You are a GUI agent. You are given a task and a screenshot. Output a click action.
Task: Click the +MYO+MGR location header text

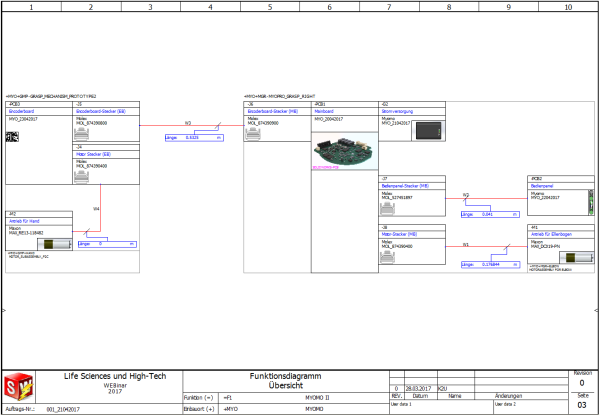[x=279, y=96]
